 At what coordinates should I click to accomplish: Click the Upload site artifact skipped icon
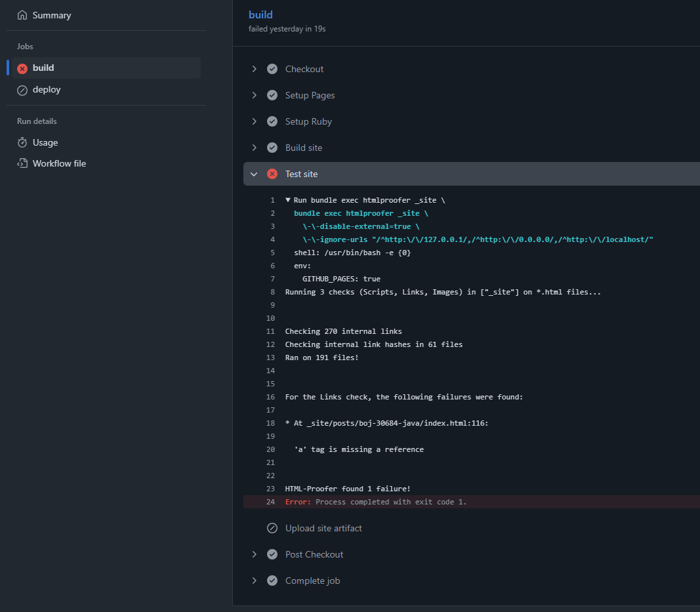tap(272, 528)
